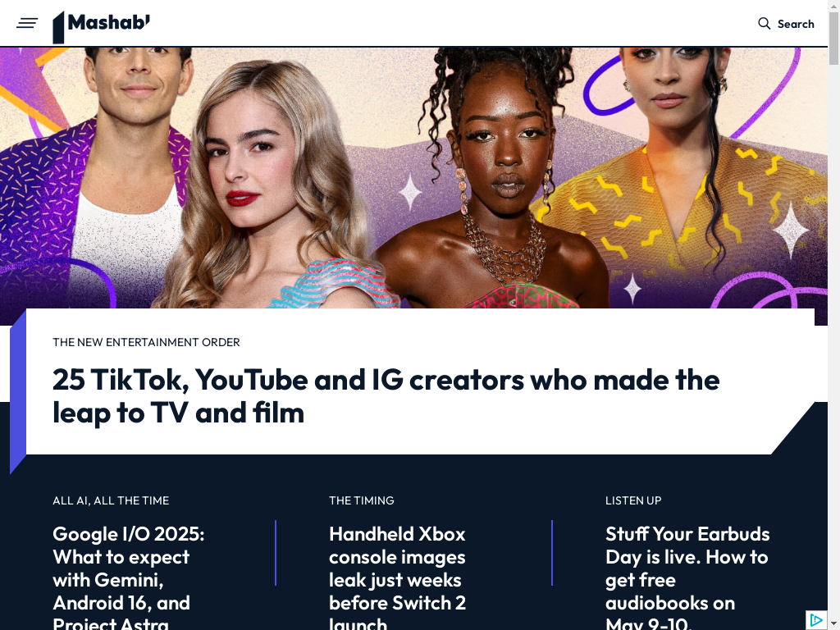Click the Mashable logo
The height and width of the screenshot is (630, 840).
[x=101, y=26]
